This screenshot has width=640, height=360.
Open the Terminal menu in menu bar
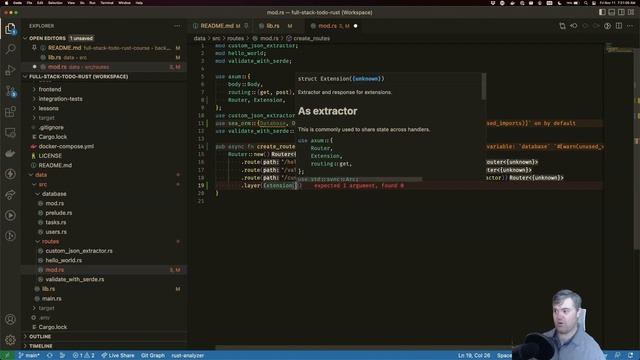[x=107, y=3]
